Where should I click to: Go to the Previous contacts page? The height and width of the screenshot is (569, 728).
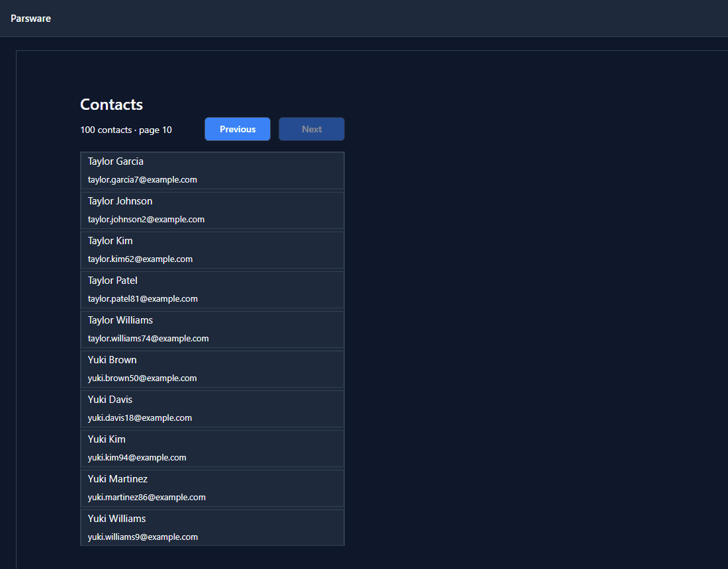237,129
